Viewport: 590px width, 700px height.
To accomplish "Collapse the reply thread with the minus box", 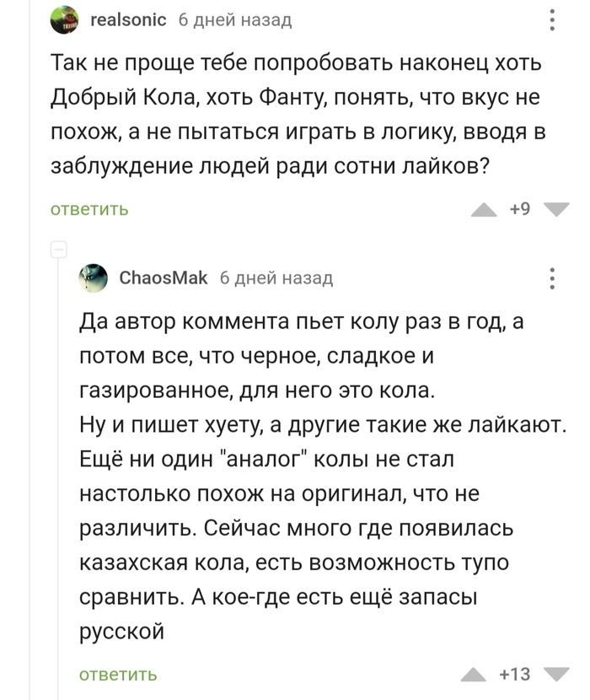I will coord(59,249).
